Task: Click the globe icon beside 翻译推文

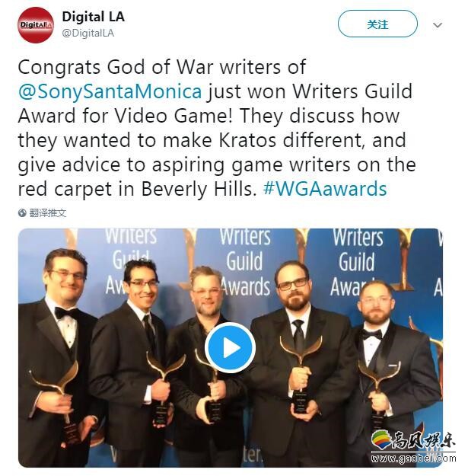Action: (x=22, y=213)
